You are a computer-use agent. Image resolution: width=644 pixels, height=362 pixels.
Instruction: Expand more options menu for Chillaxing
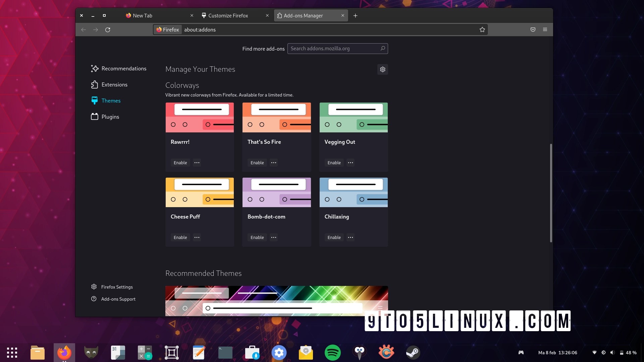[351, 237]
